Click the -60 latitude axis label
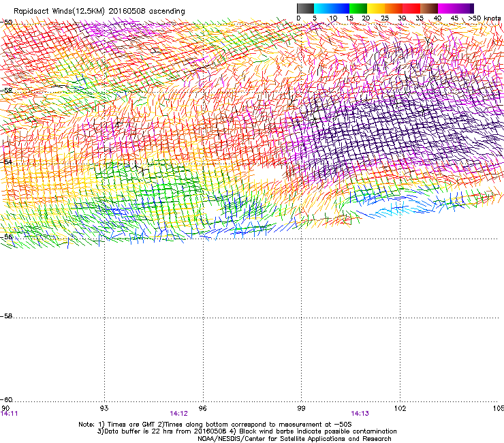Screen dimensions: 504x443 pos(6,400)
